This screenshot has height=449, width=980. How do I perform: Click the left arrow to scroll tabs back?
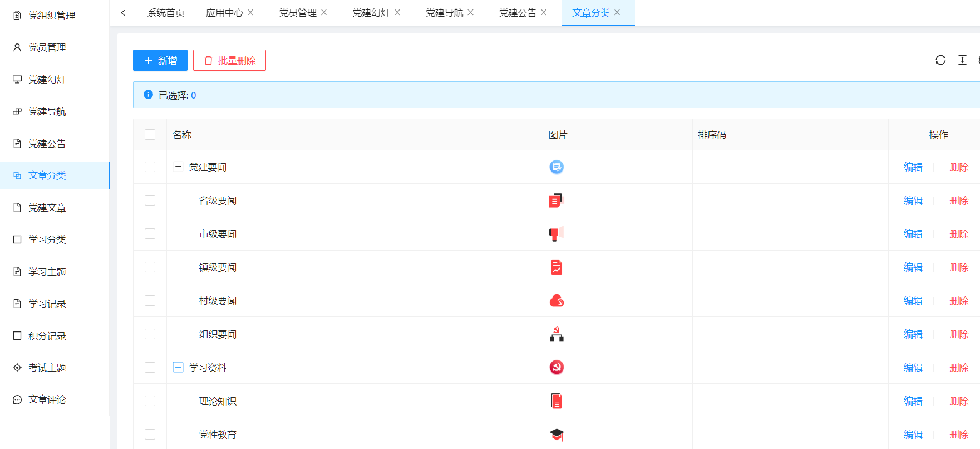tap(123, 13)
